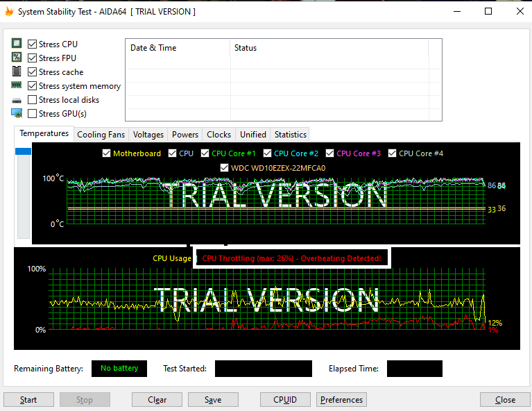532x411 pixels.
Task: Click the disk drive icon beside Stress local disks
Action: pyautogui.click(x=17, y=101)
